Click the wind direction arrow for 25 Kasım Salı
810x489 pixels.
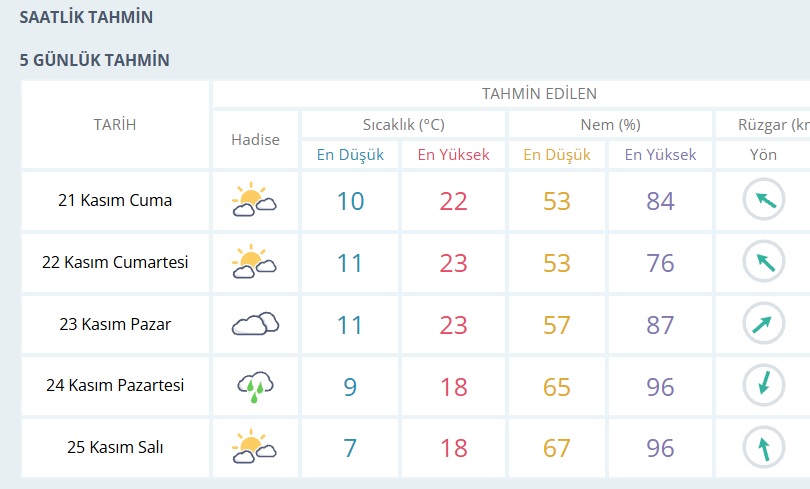(x=763, y=448)
